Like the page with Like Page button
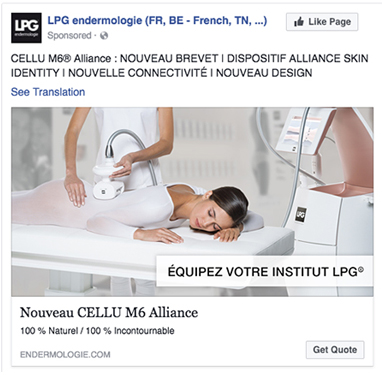Image resolution: width=382 pixels, height=375 pixels. click(x=322, y=22)
